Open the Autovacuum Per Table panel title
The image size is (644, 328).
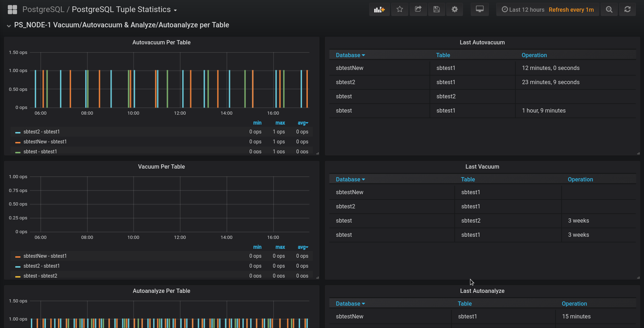(x=162, y=42)
